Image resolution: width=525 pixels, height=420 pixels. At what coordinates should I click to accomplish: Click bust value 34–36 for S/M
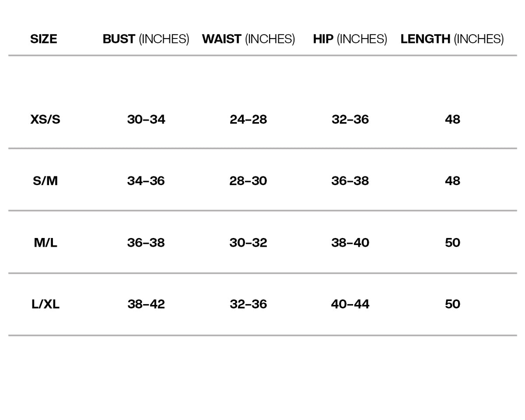tap(146, 181)
